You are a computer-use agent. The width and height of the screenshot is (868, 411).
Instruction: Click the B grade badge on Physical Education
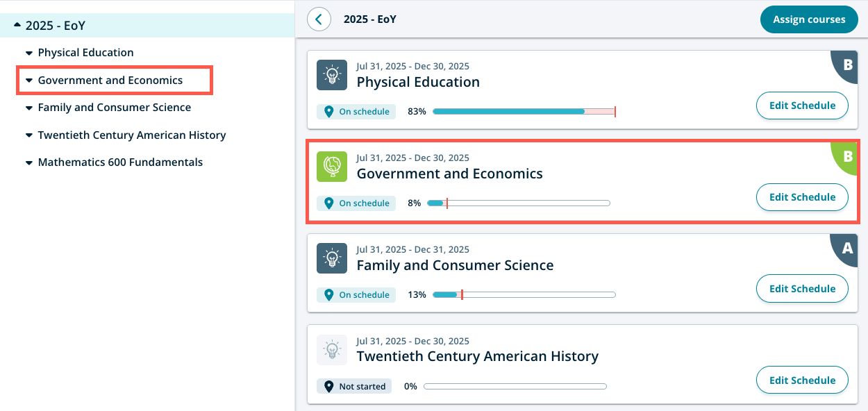point(847,65)
